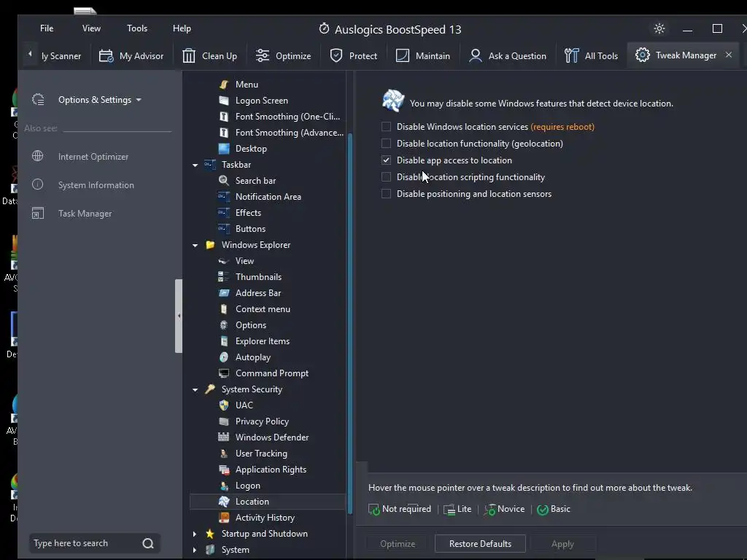This screenshot has width=747, height=560.
Task: Click the search magnifier icon
Action: point(148,543)
